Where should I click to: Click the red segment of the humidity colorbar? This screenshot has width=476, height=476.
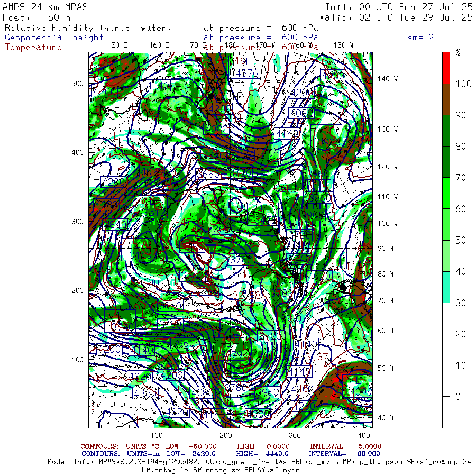[446, 68]
